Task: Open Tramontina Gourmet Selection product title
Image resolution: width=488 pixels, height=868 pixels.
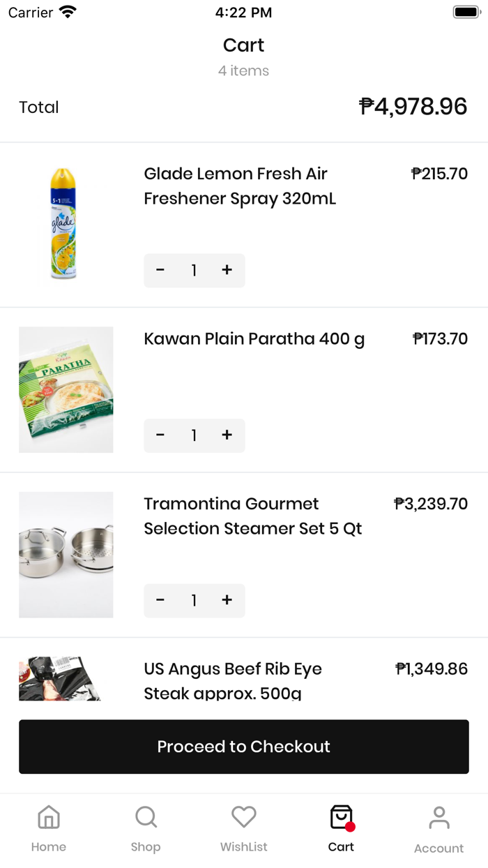Action: [x=252, y=516]
